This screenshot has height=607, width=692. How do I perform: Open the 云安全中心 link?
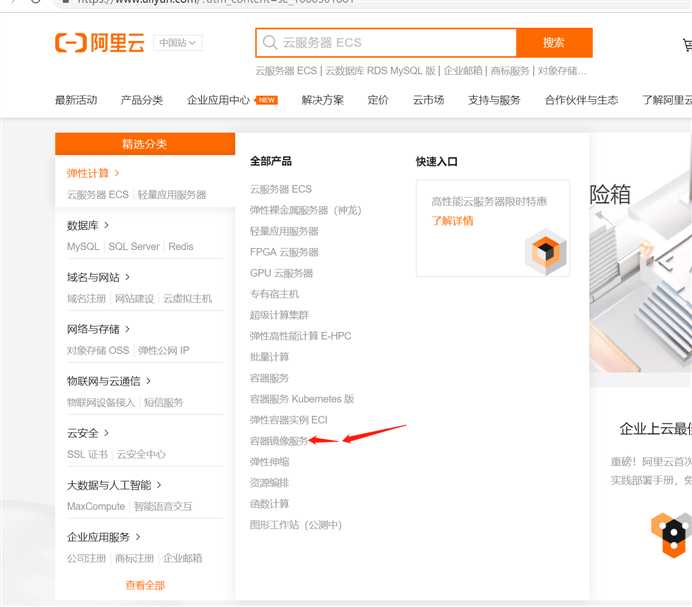pyautogui.click(x=141, y=454)
